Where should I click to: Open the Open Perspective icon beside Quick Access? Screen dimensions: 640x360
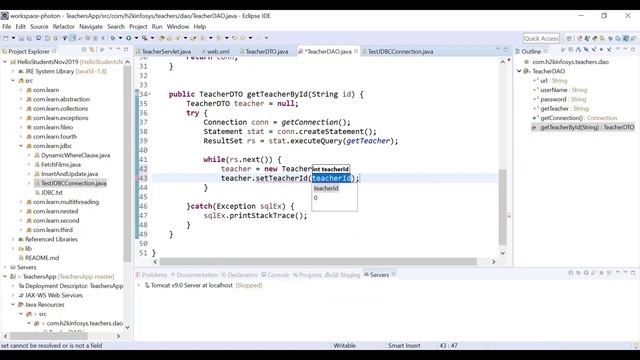(569, 38)
